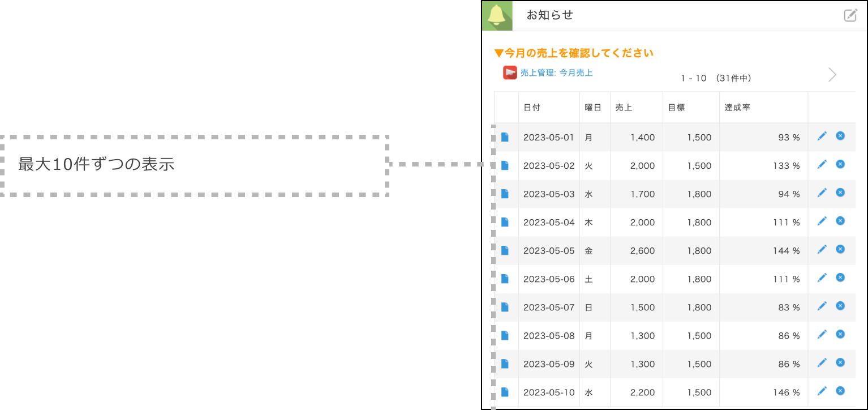
Task: Open the record icon for 2023-05-10
Action: [506, 392]
